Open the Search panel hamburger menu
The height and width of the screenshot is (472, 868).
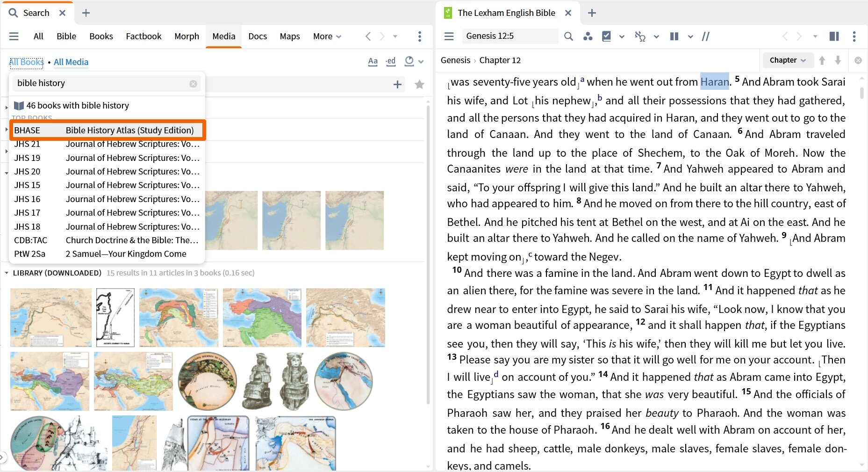[x=14, y=36]
